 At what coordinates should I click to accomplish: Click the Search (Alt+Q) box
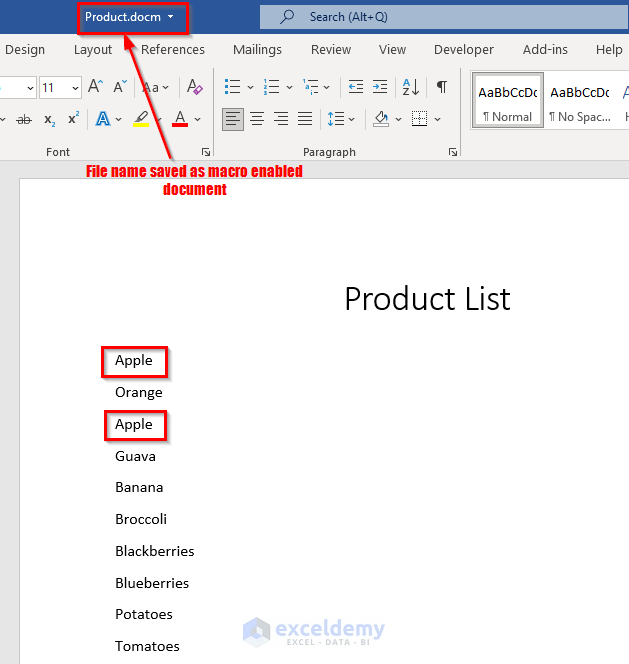(x=444, y=17)
